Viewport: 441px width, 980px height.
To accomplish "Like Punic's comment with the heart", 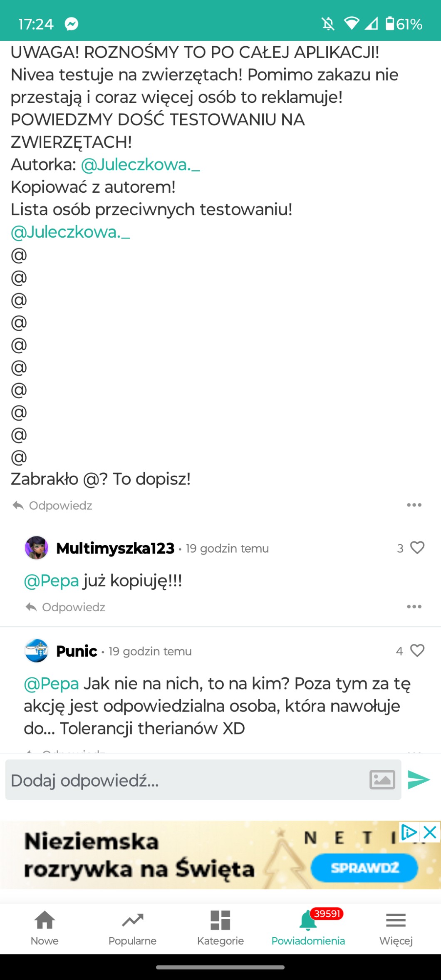I will pyautogui.click(x=417, y=650).
